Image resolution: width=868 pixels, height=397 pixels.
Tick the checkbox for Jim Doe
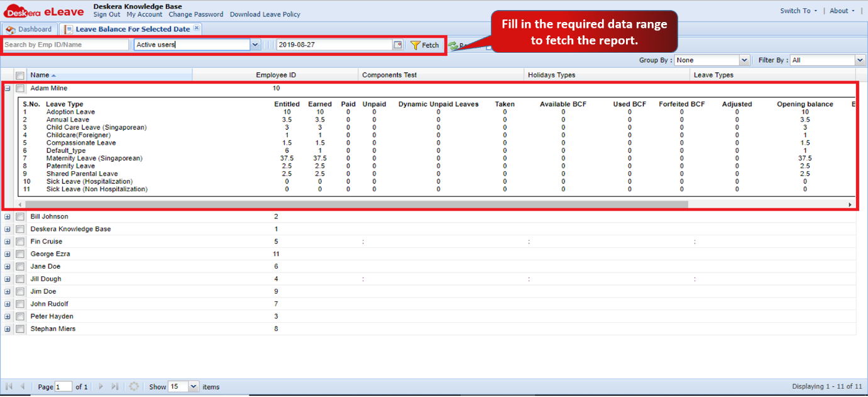coord(20,292)
